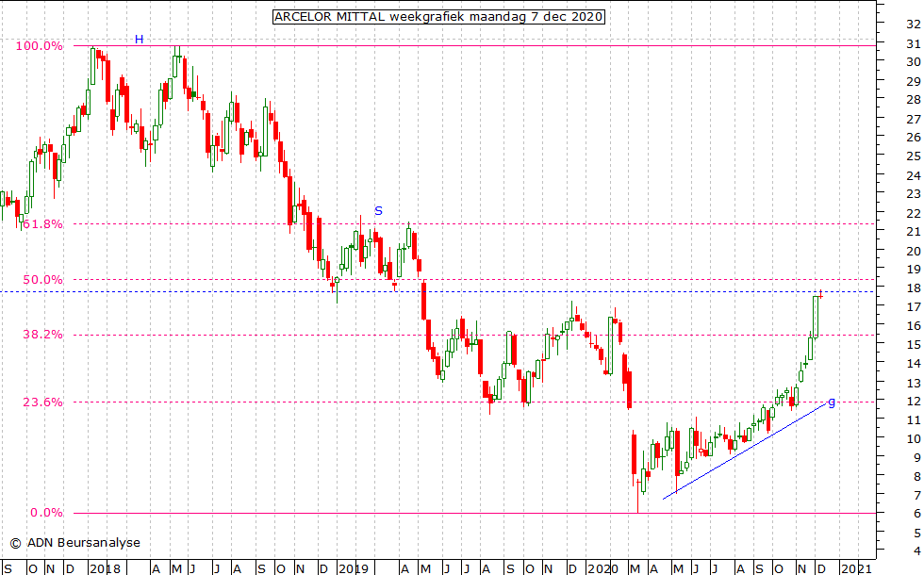Click price axis value '6'
The width and height of the screenshot is (924, 575).
[916, 515]
